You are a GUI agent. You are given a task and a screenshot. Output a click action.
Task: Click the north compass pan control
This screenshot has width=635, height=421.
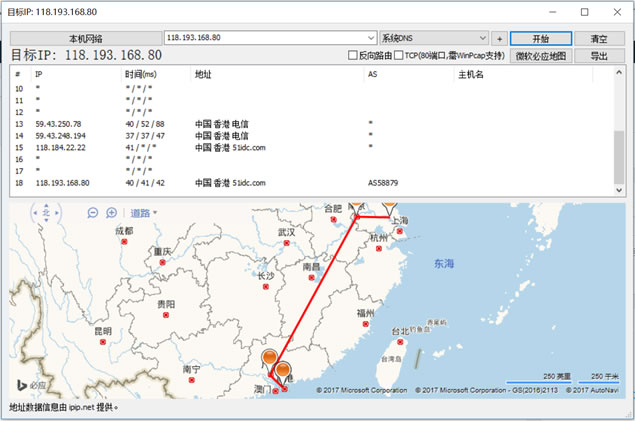pyautogui.click(x=45, y=212)
